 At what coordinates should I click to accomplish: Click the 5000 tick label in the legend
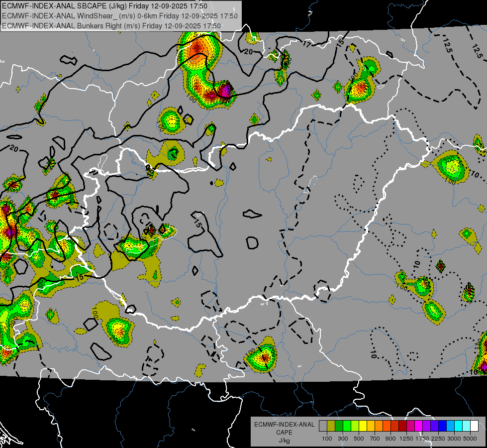[470, 439]
